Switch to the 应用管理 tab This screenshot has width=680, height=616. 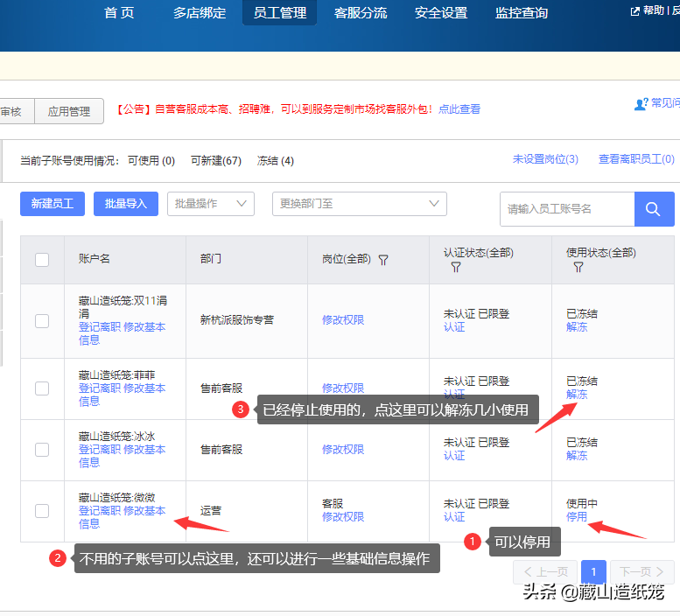(x=69, y=111)
